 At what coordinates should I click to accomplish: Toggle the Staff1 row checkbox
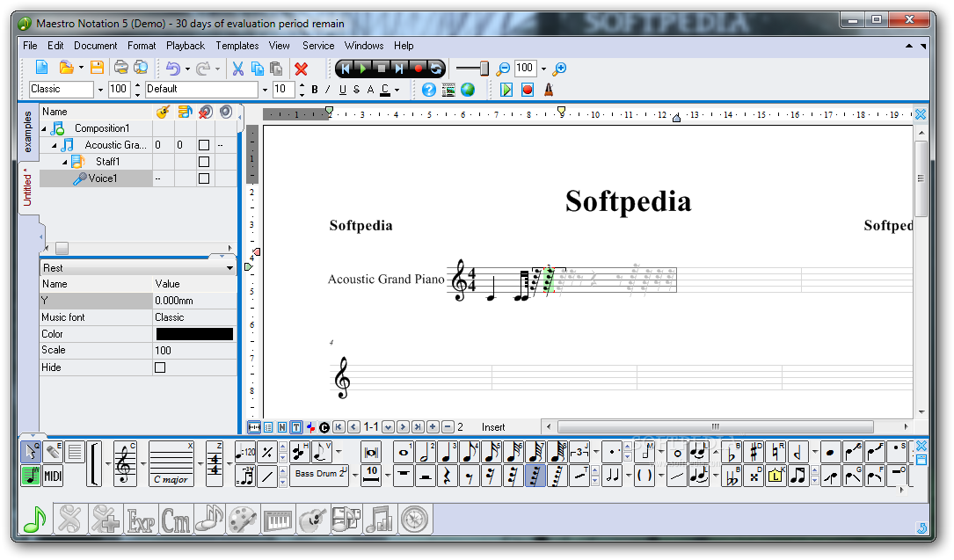pyautogui.click(x=204, y=162)
